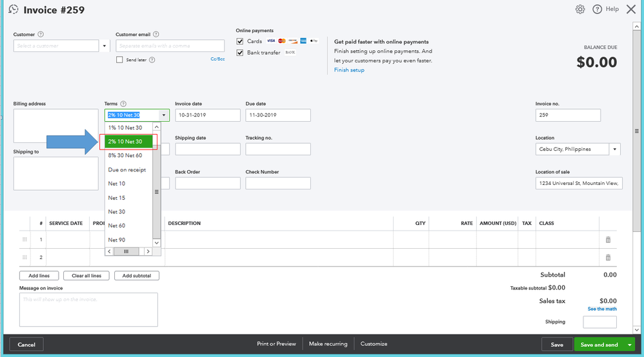Select the 2% 10 Net 30 term
The image size is (644, 357).
[129, 142]
